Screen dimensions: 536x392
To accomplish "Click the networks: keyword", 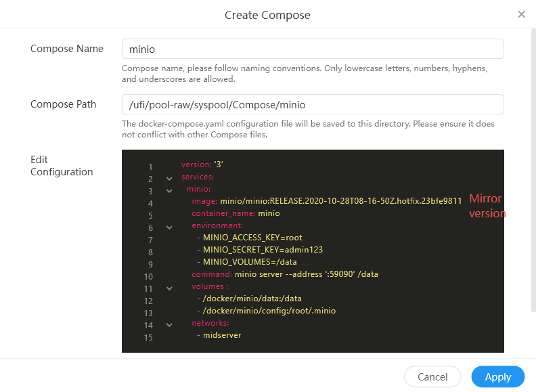I will coord(210,323).
